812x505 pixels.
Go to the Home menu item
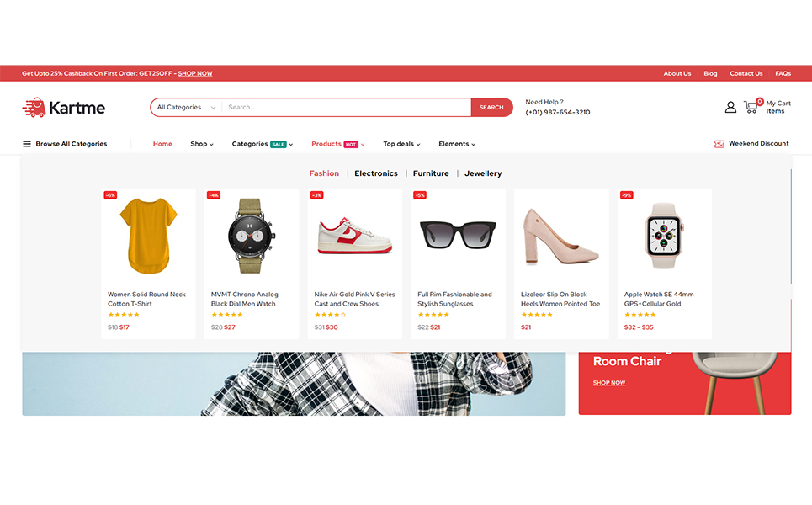pos(162,144)
